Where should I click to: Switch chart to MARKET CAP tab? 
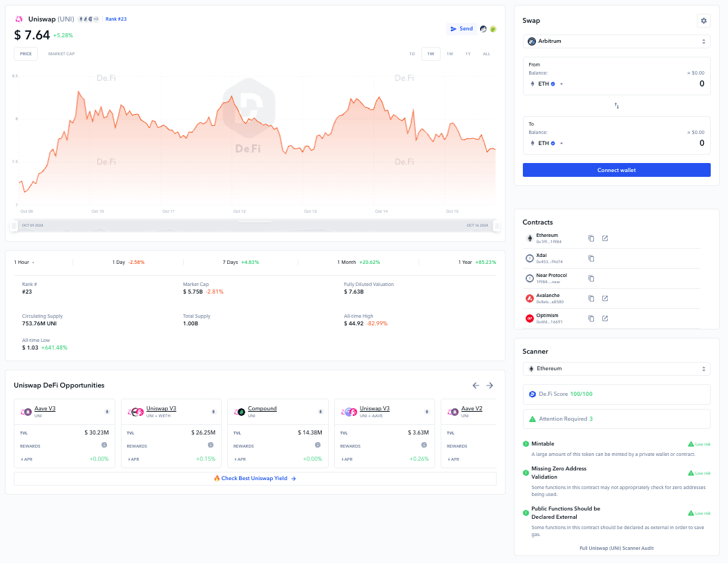[61, 54]
